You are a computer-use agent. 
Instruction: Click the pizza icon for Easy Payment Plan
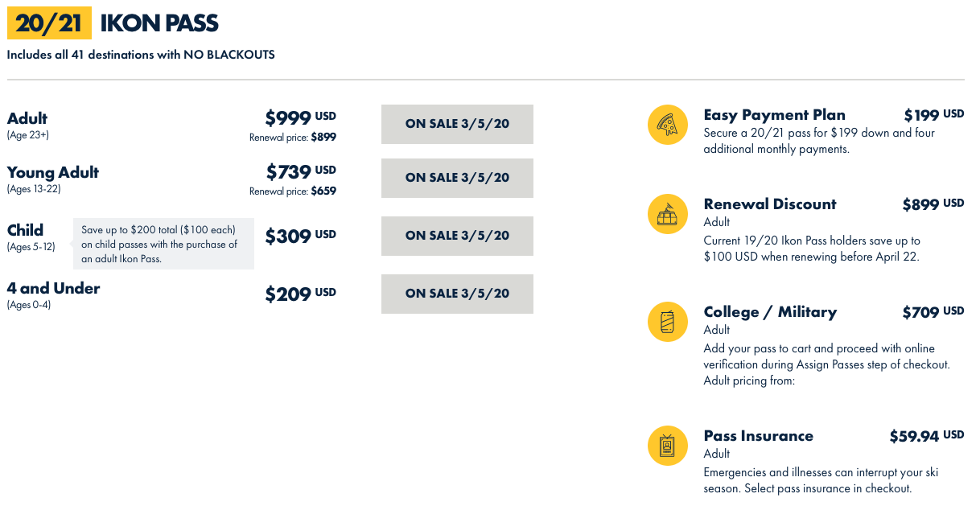[x=668, y=125]
